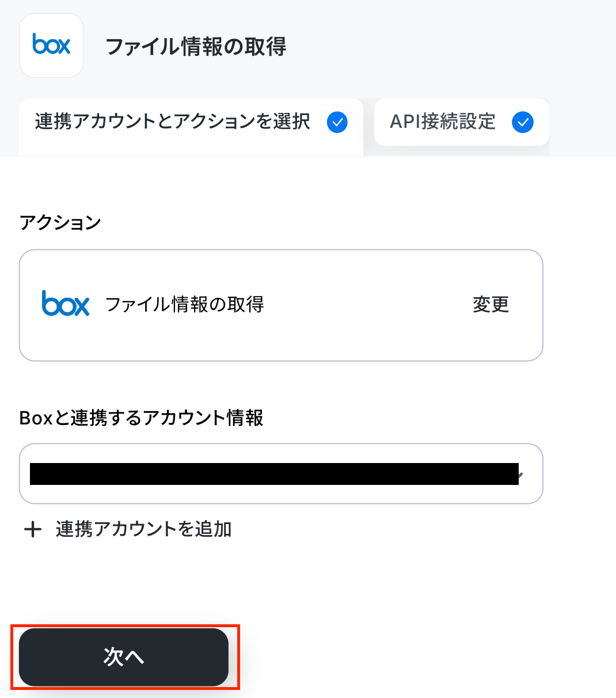Click 変更 to change the action
Viewport: 616px width, 698px height.
491,305
